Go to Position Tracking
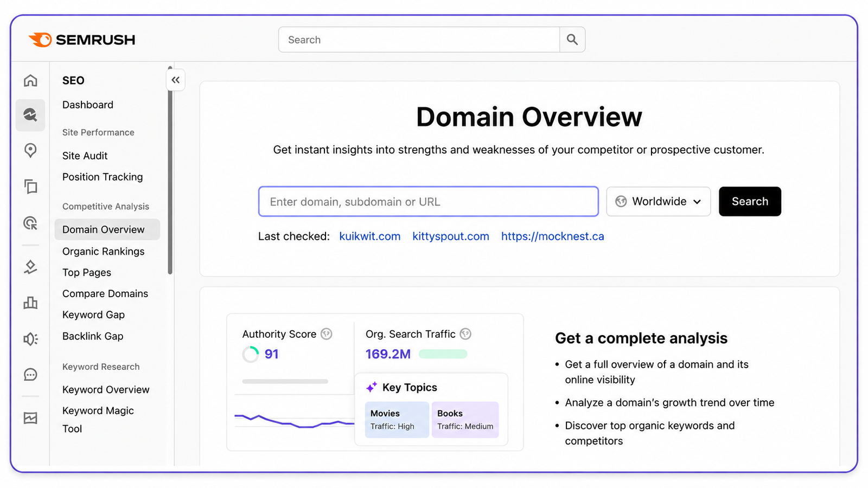The image size is (868, 488). click(x=103, y=177)
